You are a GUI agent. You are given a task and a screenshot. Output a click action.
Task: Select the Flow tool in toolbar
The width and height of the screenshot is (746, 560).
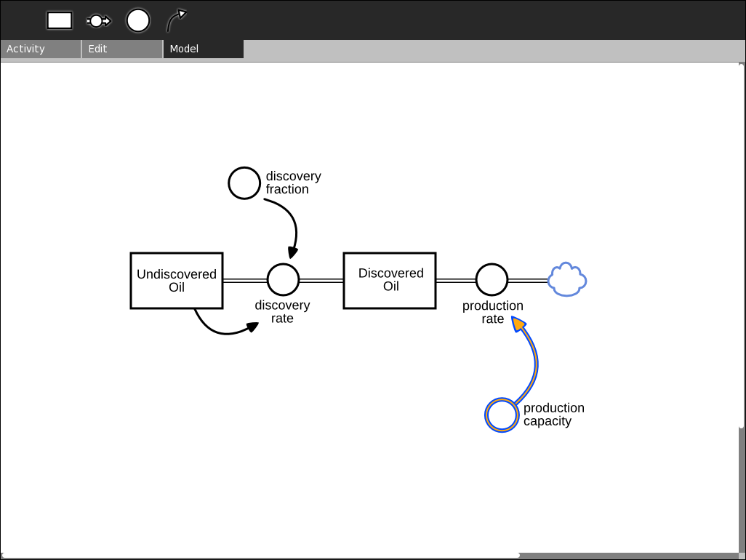[x=99, y=21]
